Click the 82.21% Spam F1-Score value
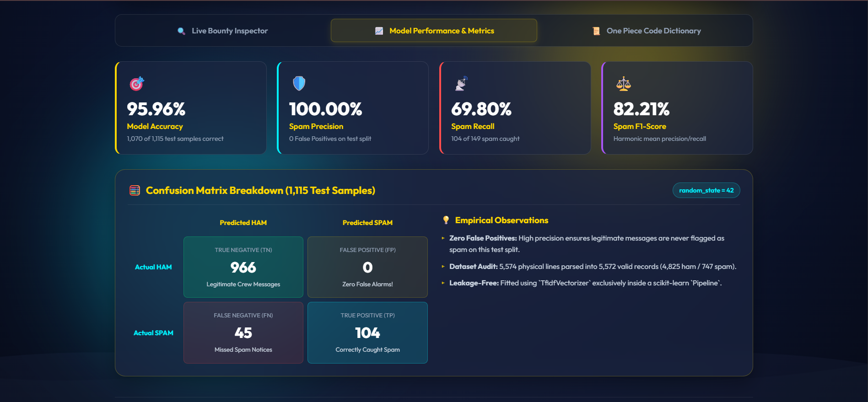 coord(642,109)
